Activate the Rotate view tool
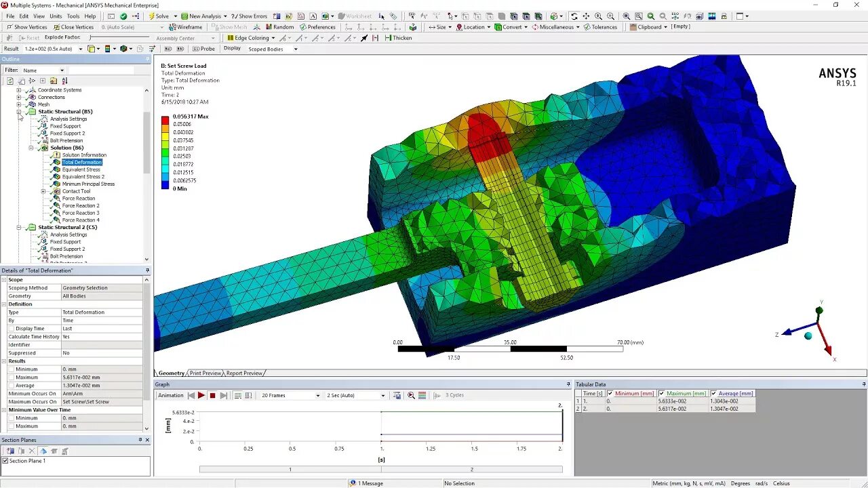The height and width of the screenshot is (488, 868). (574, 16)
